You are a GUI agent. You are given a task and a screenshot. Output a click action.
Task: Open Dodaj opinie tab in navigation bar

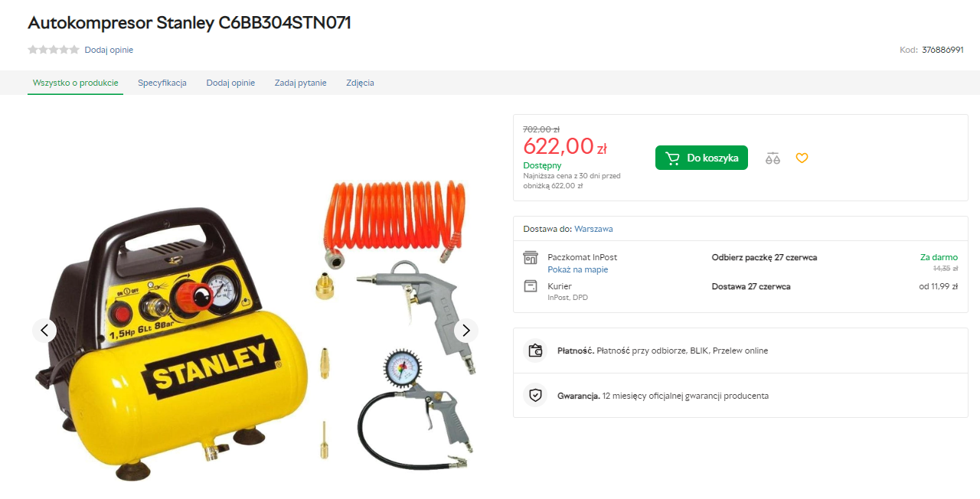point(230,83)
